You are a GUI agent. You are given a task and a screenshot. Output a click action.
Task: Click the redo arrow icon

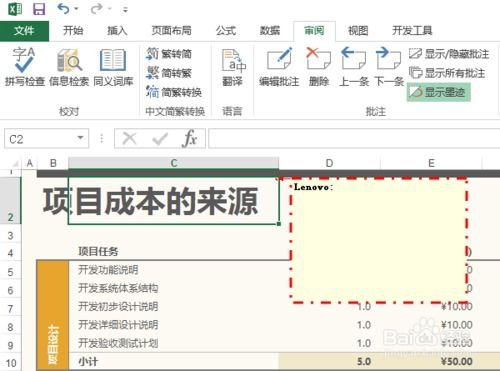tap(97, 9)
